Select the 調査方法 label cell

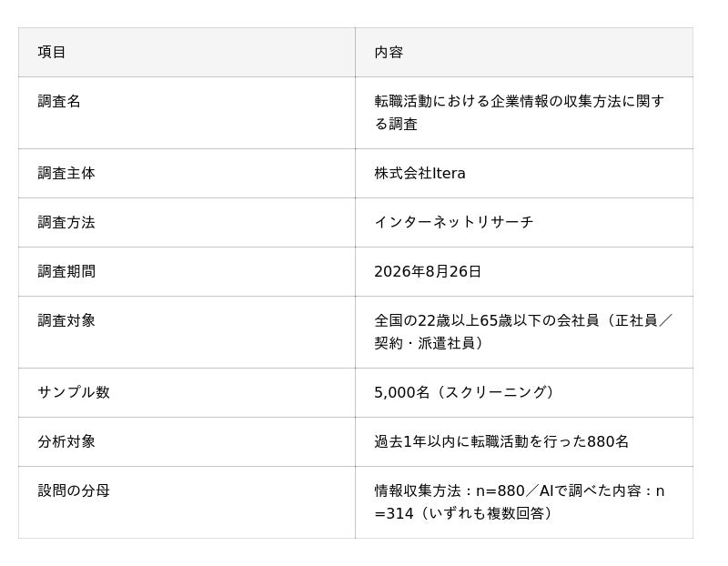click(66, 222)
